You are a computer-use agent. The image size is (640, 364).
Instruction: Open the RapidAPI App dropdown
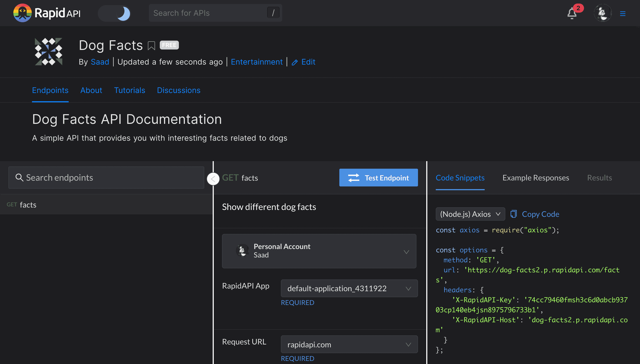point(349,289)
